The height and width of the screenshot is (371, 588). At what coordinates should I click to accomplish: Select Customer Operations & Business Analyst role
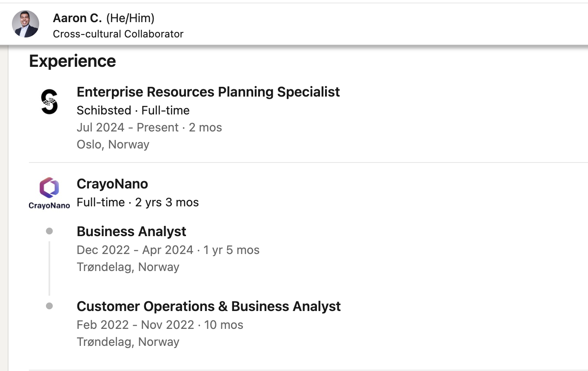click(208, 306)
